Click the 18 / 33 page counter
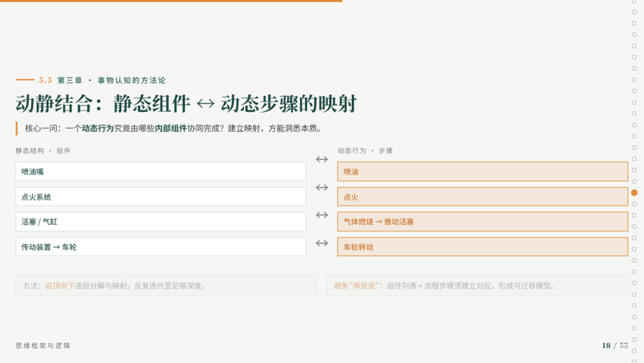Screen dimensions: 644x363 point(615,345)
